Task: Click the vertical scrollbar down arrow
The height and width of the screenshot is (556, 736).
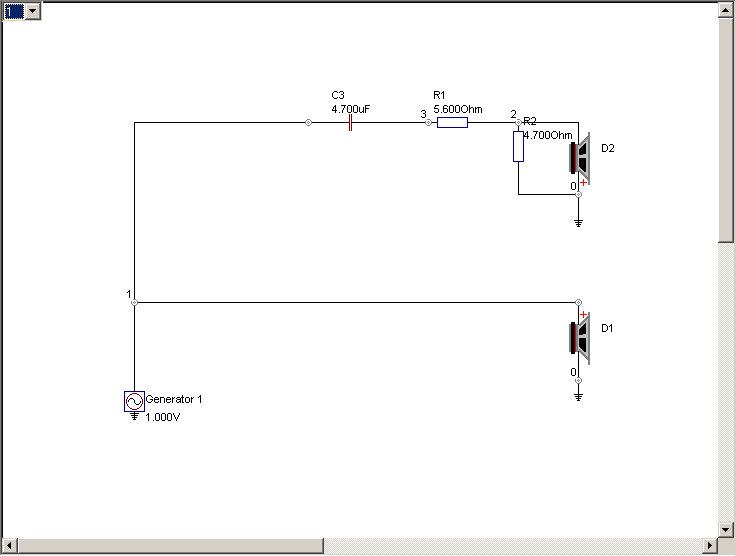Action: click(726, 530)
